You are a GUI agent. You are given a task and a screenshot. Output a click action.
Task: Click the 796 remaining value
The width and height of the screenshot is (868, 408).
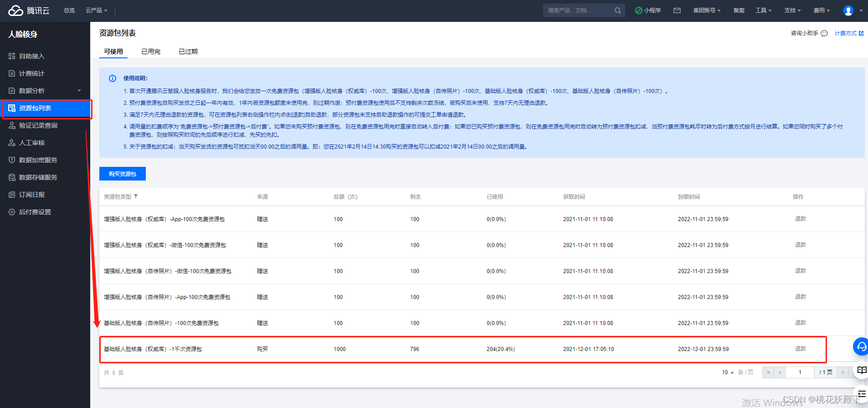(x=415, y=349)
